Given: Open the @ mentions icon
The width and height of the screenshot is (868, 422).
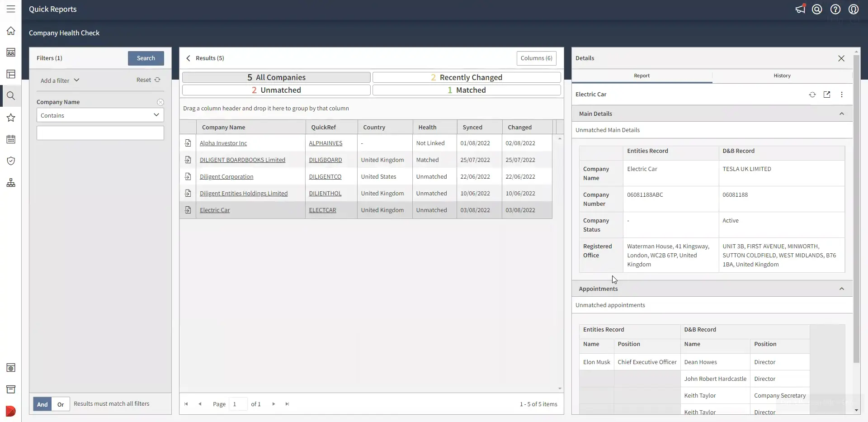Looking at the screenshot, I should click(x=817, y=9).
